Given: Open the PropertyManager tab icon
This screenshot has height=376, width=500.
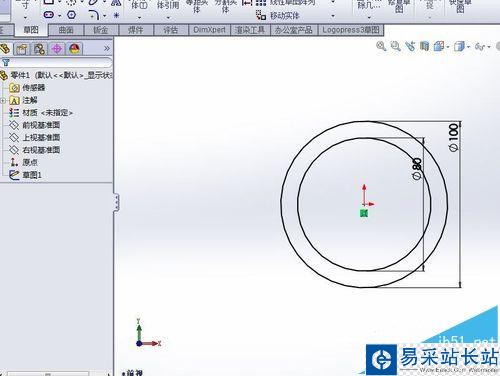Looking at the screenshot, I should coord(22,49).
